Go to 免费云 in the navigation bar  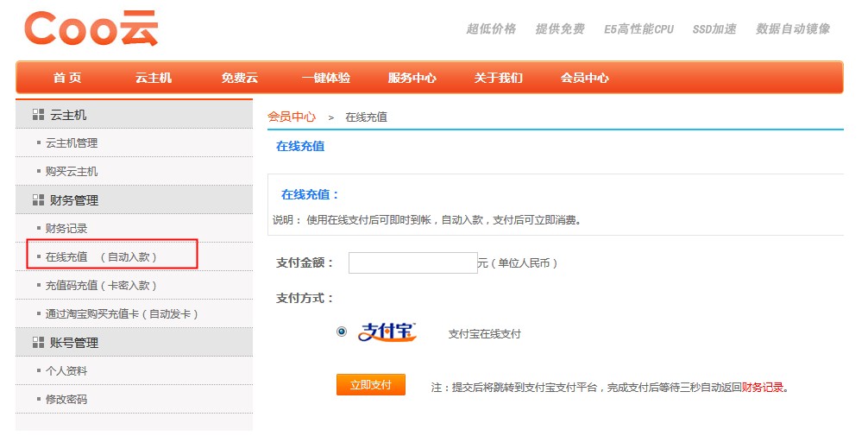(239, 78)
